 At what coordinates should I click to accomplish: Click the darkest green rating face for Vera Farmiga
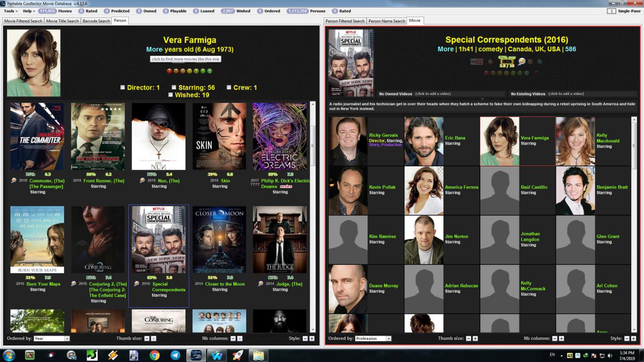(x=209, y=71)
